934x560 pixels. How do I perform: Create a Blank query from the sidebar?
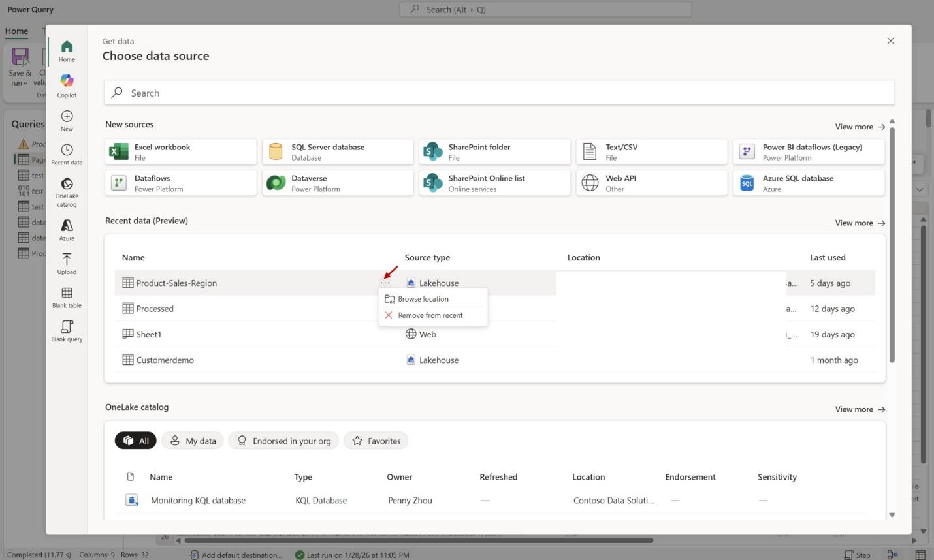pos(66,330)
